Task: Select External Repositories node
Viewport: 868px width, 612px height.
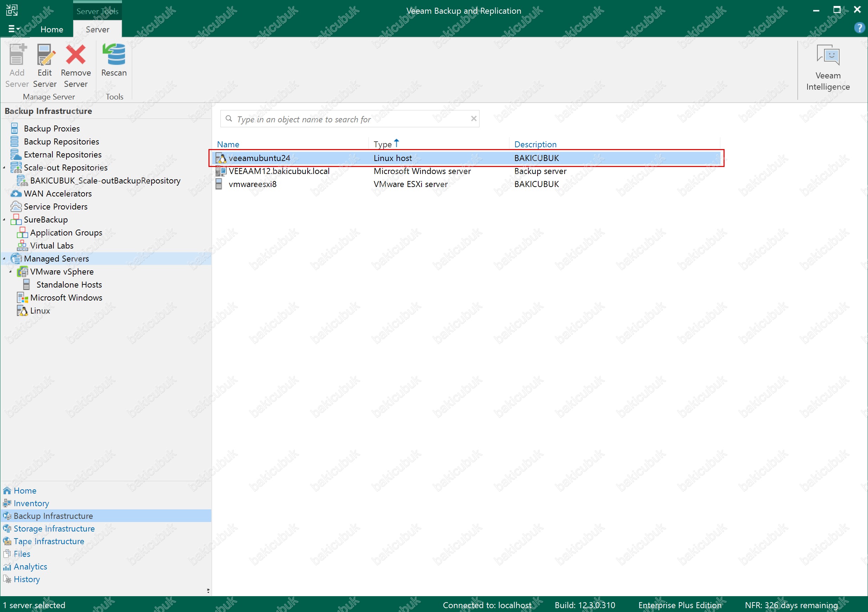Action: coord(63,155)
